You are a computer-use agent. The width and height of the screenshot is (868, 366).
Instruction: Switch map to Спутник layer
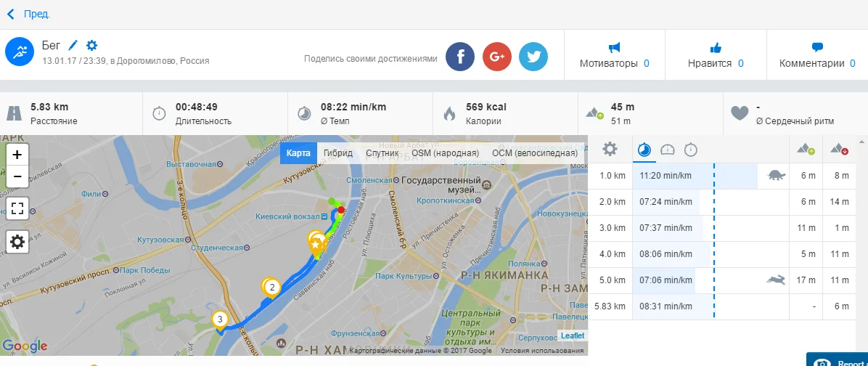(x=382, y=152)
